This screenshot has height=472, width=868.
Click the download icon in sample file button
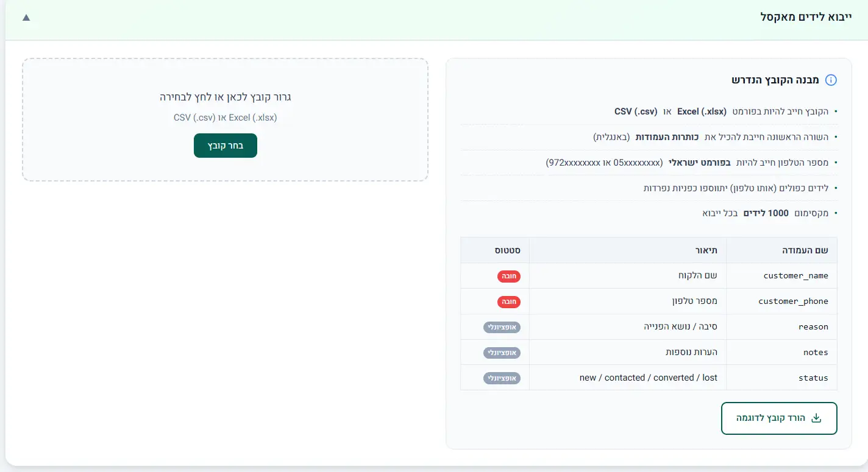pyautogui.click(x=817, y=418)
